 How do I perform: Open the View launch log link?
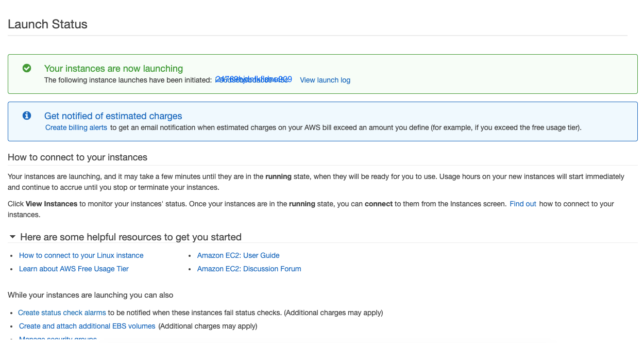[x=325, y=80]
